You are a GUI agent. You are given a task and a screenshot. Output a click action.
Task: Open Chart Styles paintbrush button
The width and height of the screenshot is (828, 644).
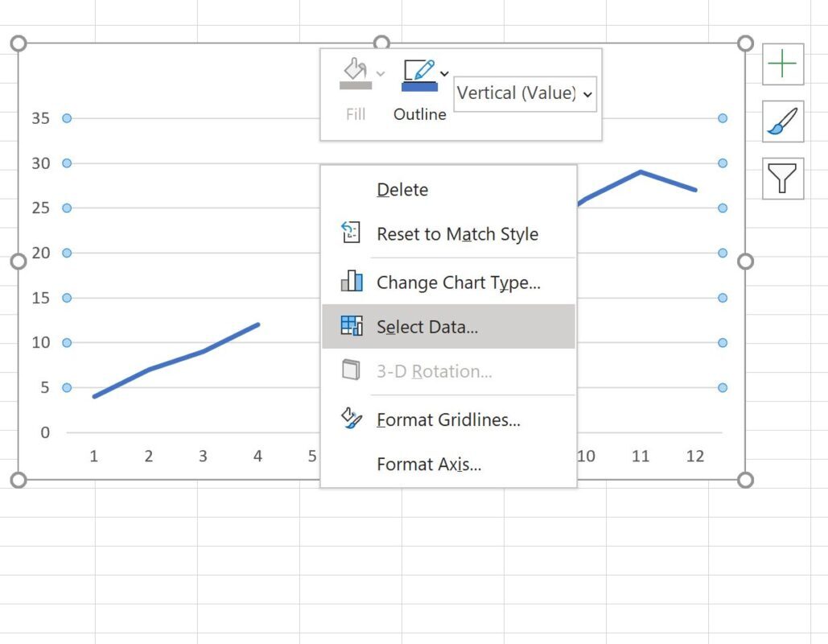click(782, 122)
